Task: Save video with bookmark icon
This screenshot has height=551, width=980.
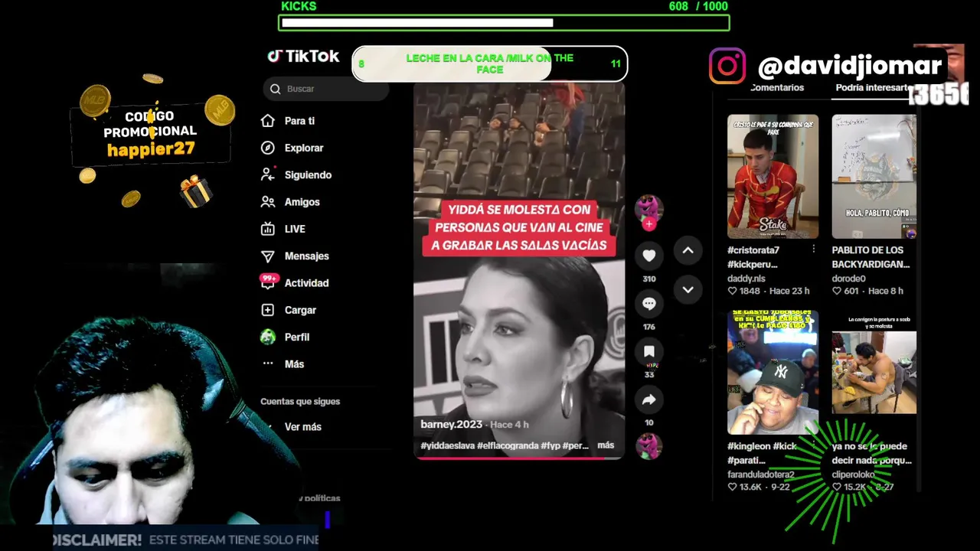Action: 648,351
